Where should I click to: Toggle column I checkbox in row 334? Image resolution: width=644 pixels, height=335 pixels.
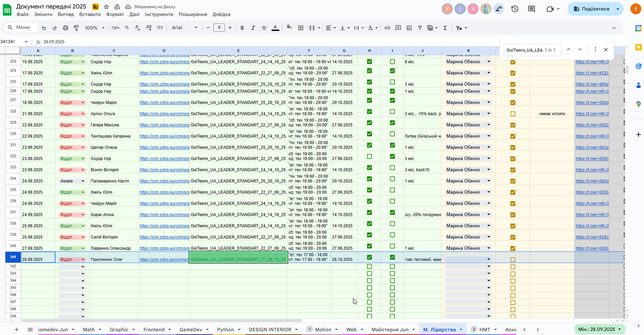pyautogui.click(x=392, y=179)
